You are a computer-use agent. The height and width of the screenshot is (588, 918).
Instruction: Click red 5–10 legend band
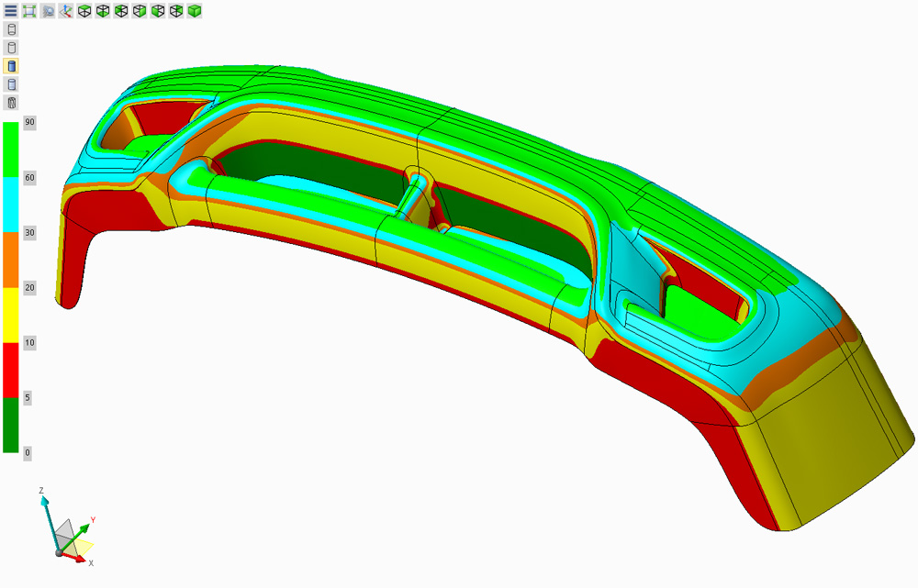pyautogui.click(x=10, y=370)
